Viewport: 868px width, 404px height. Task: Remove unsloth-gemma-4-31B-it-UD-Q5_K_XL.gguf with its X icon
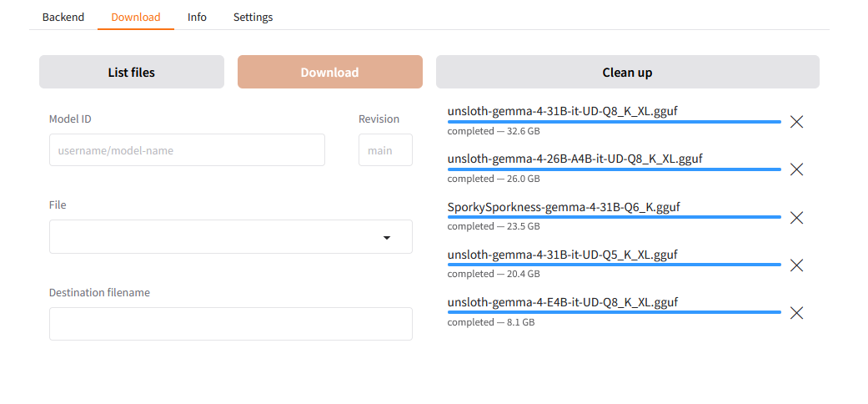(796, 265)
